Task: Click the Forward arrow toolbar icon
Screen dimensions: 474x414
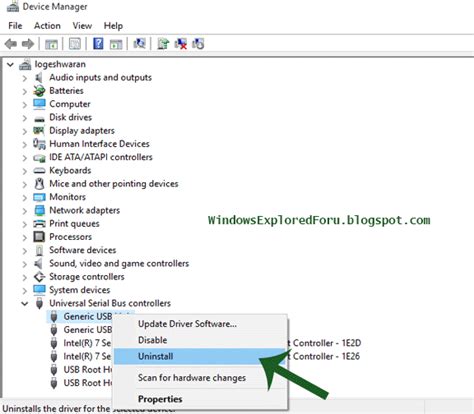Action: coord(28,44)
